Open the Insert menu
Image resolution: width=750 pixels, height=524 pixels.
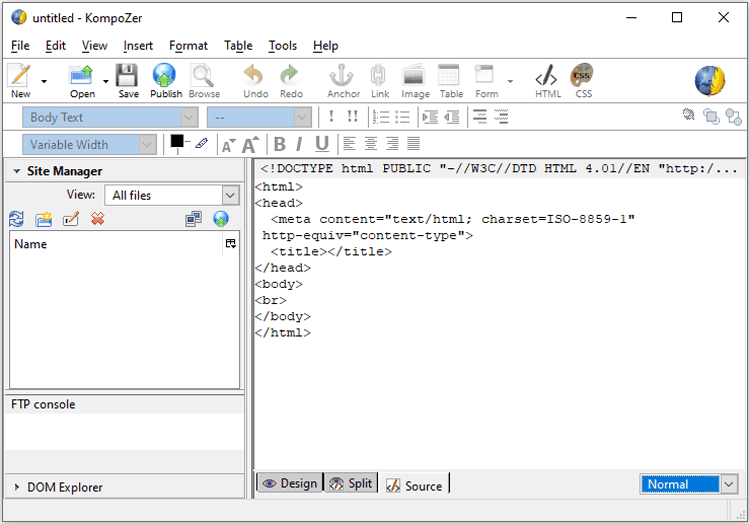pyautogui.click(x=138, y=46)
